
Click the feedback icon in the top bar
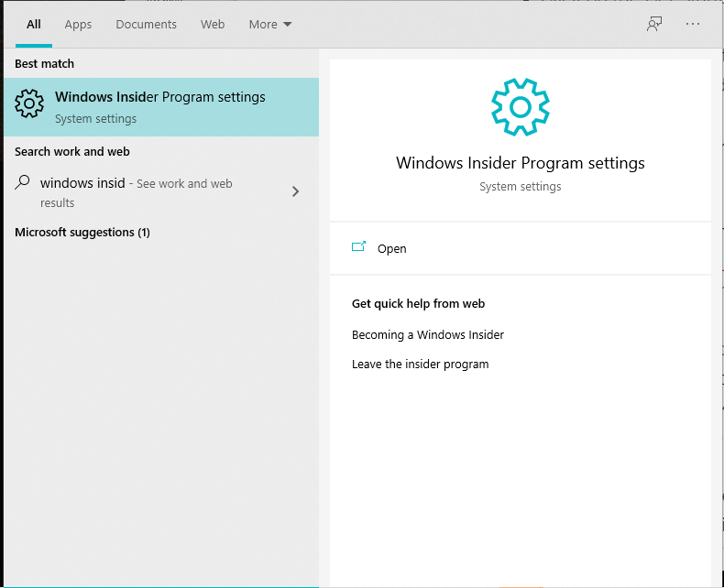(653, 25)
